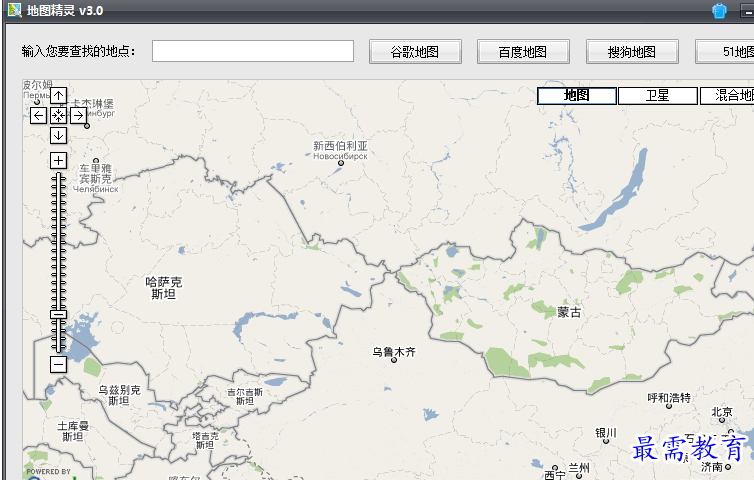754x480 pixels.
Task: Click the 乌鲁木齐 city marker on map
Action: coord(394,360)
